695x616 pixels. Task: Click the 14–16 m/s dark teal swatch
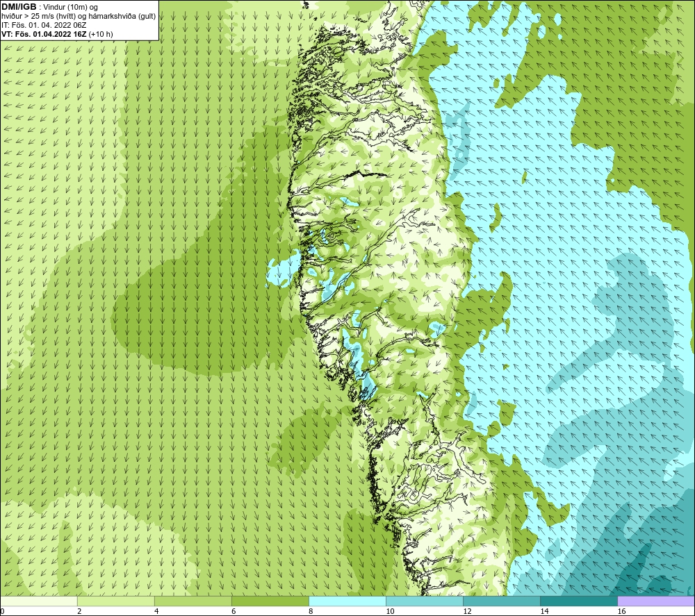579,601
